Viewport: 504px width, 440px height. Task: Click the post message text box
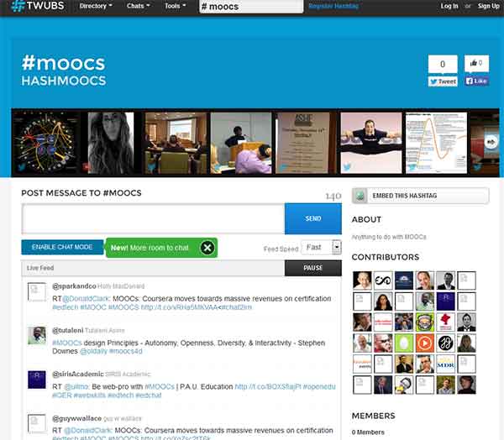click(153, 218)
